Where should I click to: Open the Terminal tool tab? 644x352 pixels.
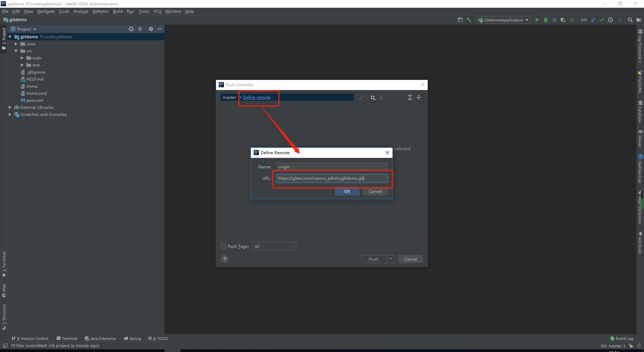pos(67,339)
